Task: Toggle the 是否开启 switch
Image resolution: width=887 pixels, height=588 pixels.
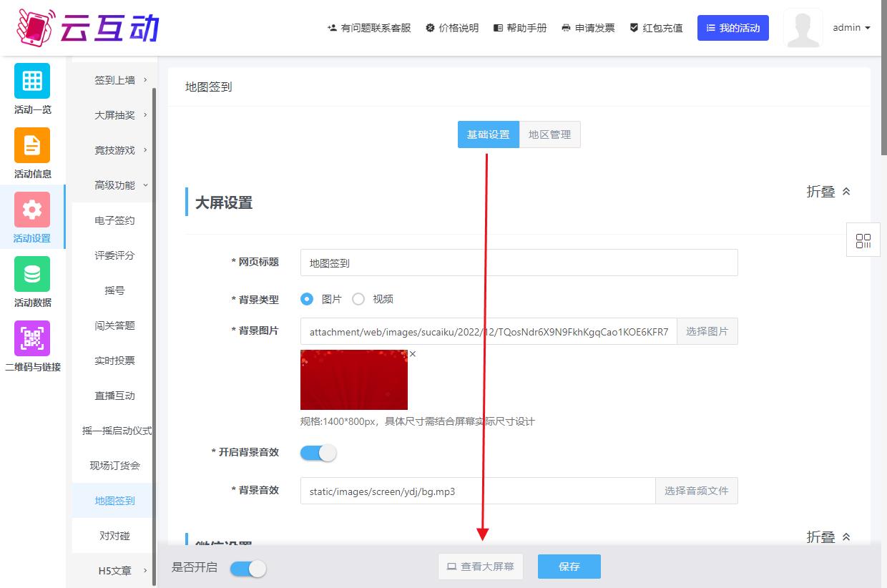Action: 248,568
